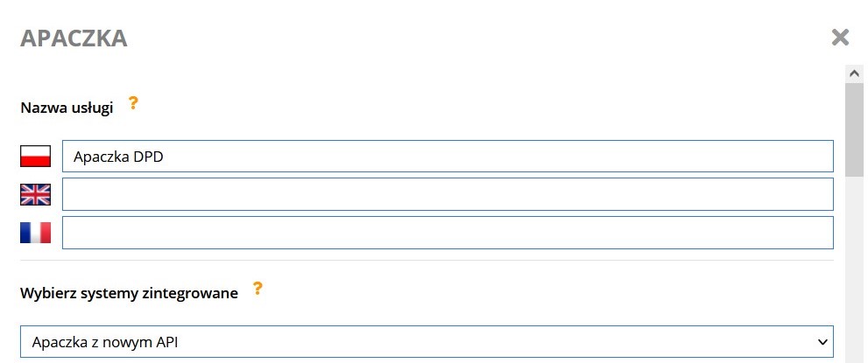
Task: Click the horizontal divider below name fields
Action: click(x=427, y=261)
